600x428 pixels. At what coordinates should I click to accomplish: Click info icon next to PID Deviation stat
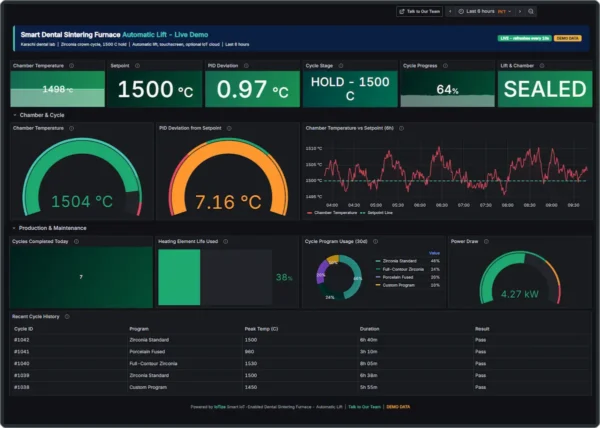(x=246, y=66)
